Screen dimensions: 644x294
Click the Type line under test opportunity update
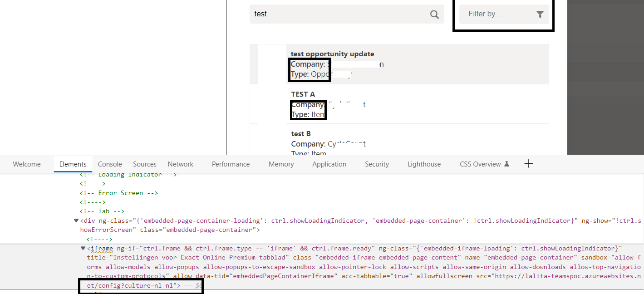321,74
